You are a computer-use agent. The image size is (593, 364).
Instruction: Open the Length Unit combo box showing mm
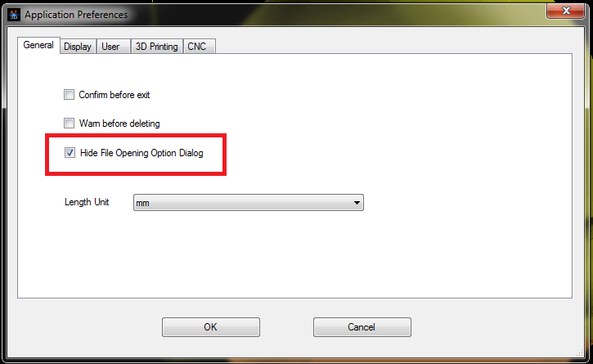(x=249, y=202)
